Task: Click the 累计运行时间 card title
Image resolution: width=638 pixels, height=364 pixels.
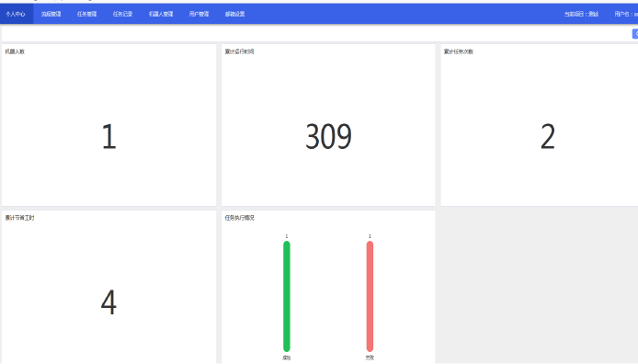Action: tap(239, 51)
